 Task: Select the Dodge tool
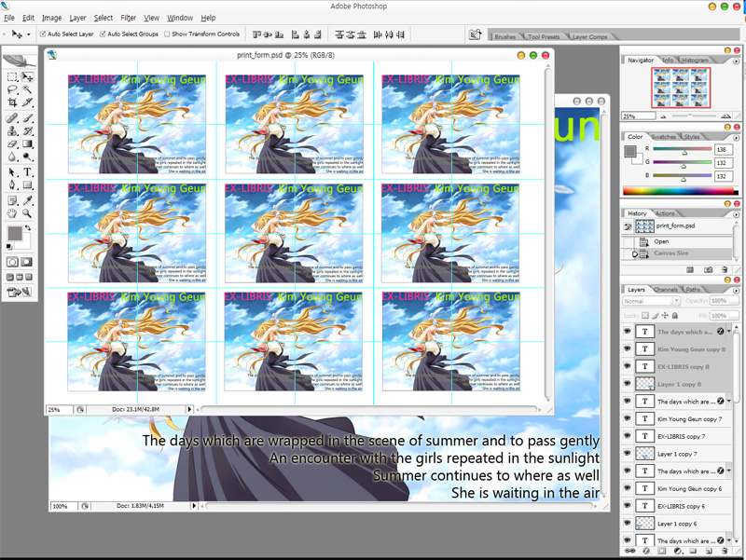(27, 157)
